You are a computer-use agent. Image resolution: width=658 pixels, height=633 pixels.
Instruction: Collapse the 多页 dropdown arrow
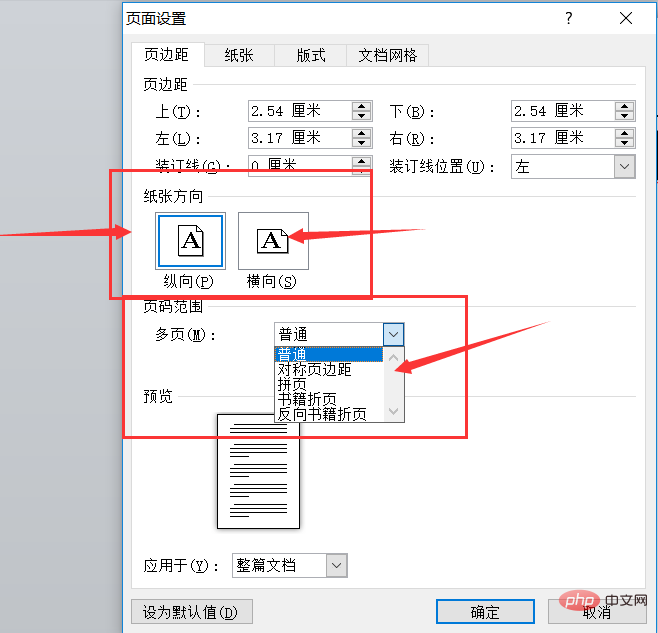pos(393,335)
